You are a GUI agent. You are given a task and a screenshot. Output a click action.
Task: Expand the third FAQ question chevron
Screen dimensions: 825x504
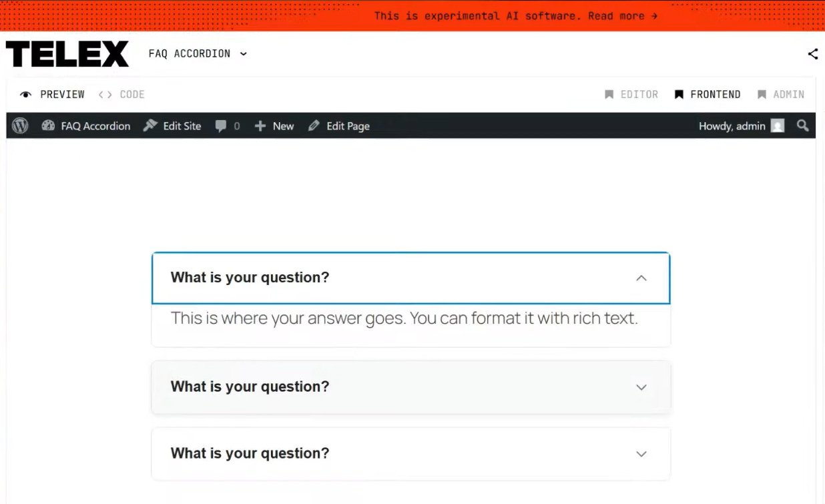pos(641,454)
